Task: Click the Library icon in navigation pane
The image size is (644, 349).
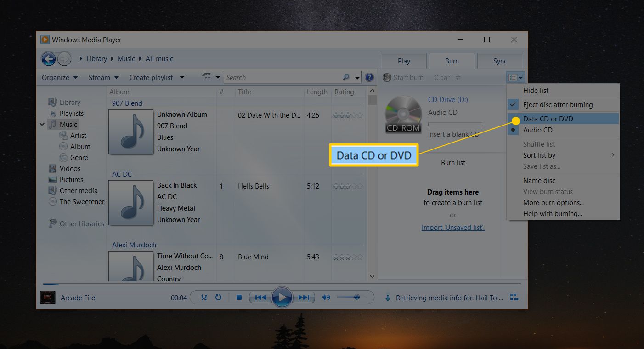Action: point(52,102)
